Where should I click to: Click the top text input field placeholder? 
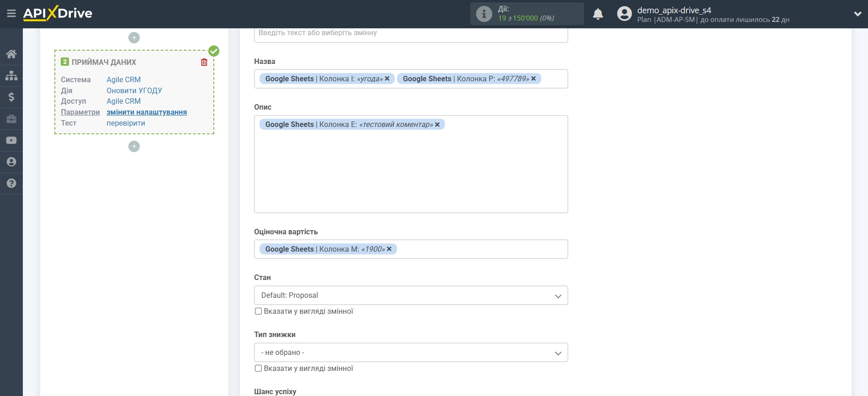click(411, 34)
